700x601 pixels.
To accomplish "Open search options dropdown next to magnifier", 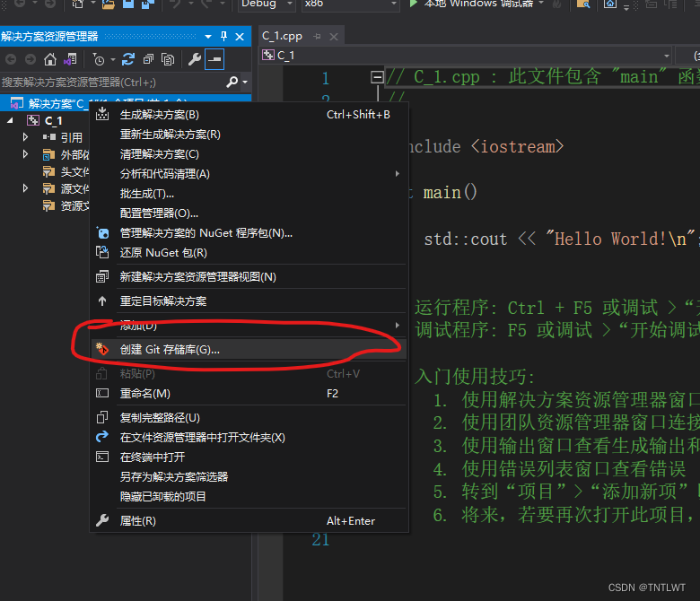I will point(245,83).
